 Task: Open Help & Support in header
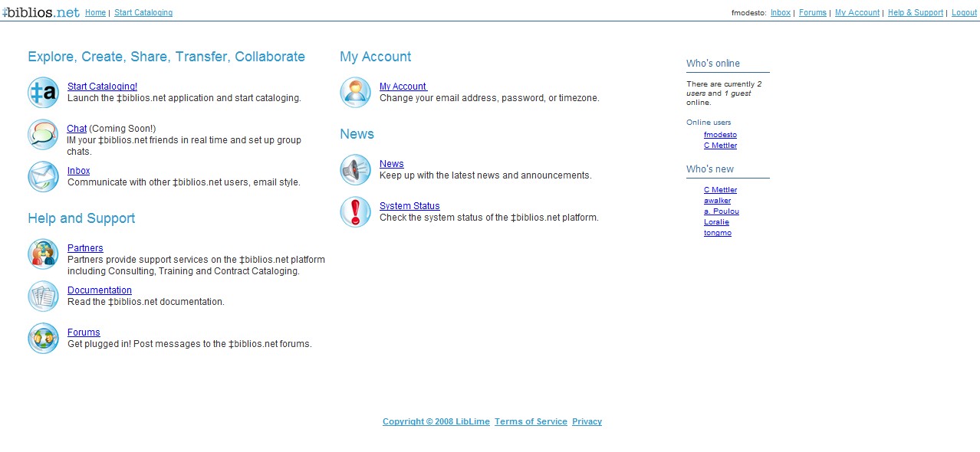click(x=915, y=13)
